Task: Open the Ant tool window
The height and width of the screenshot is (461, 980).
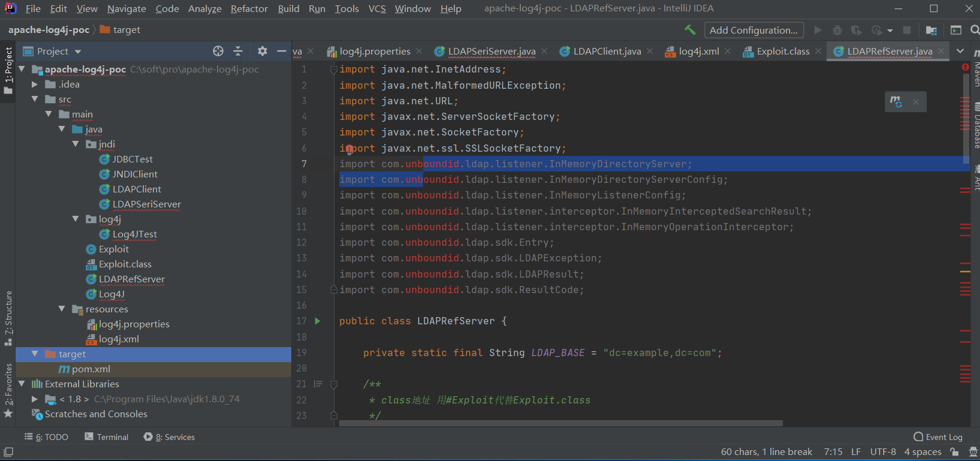Action: [976, 179]
